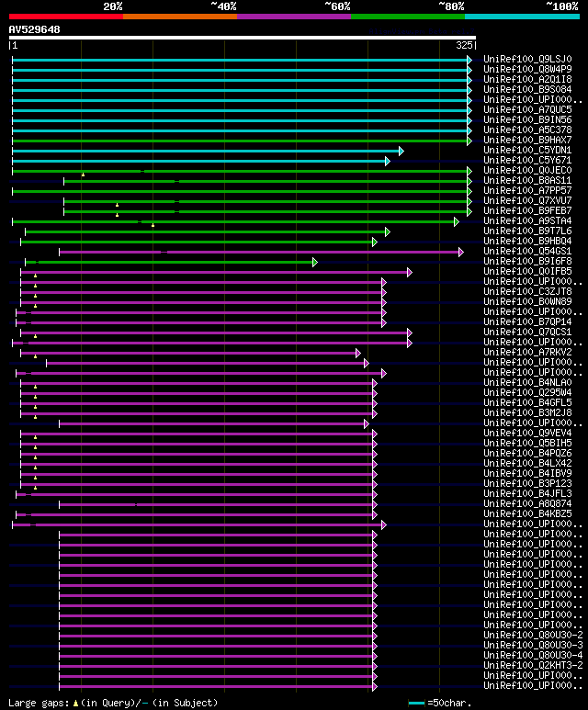Select the UniRef100_Q80U30-2 label
The width and height of the screenshot is (588, 710).
click(533, 636)
